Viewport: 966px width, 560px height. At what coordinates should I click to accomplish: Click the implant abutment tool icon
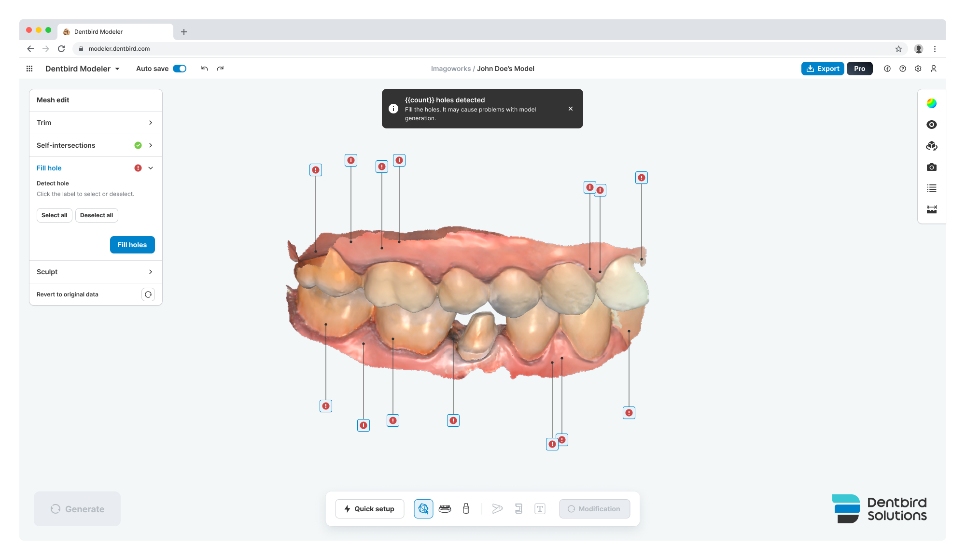click(466, 509)
